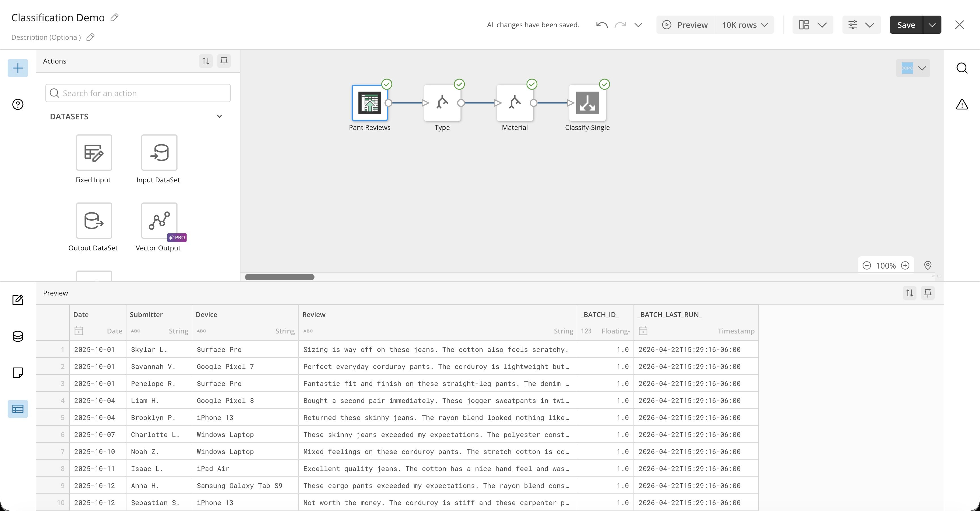Undo the last change
This screenshot has height=511, width=980.
coord(601,25)
